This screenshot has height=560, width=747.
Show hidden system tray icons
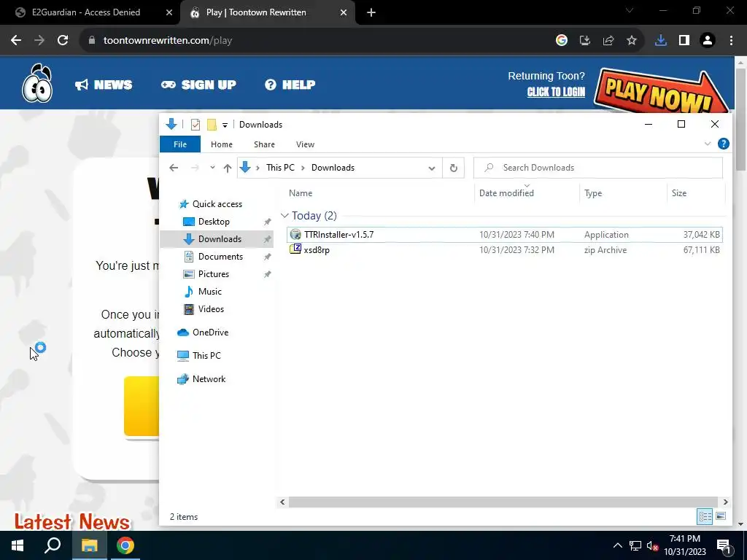617,545
